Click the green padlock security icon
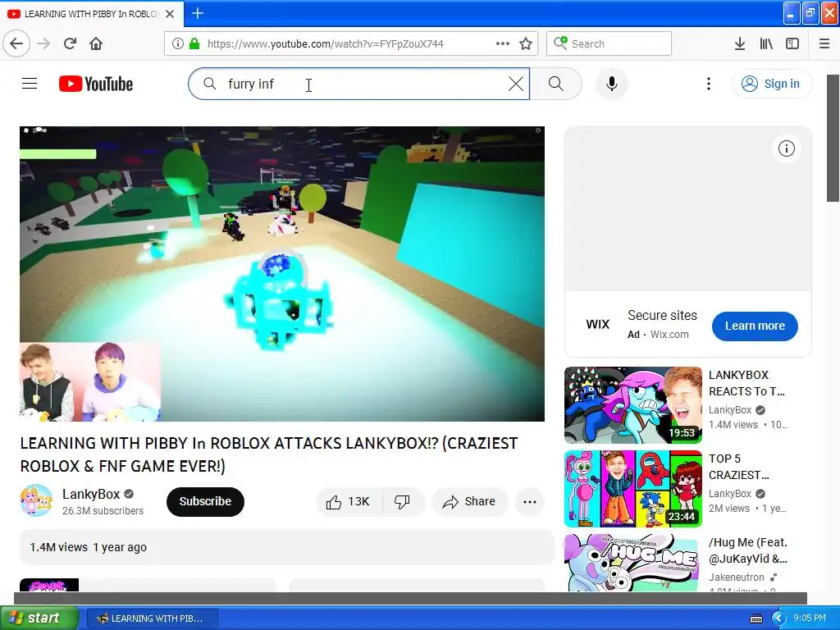840x630 pixels. pyautogui.click(x=194, y=43)
